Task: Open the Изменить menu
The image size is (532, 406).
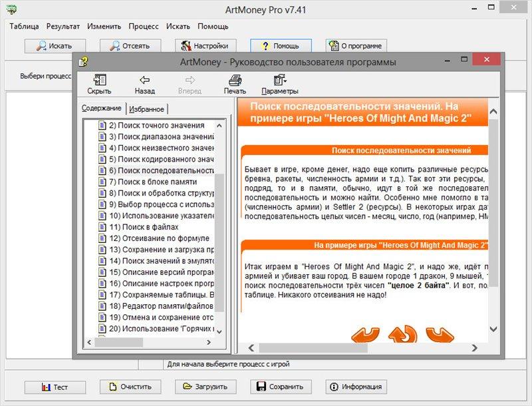Action: [104, 27]
